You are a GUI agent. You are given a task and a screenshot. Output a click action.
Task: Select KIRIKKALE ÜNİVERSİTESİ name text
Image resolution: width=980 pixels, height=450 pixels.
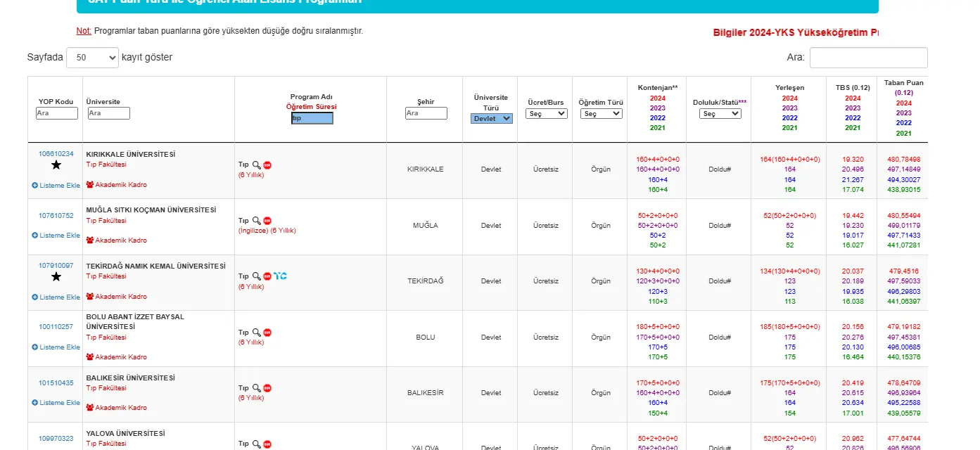[x=131, y=155]
